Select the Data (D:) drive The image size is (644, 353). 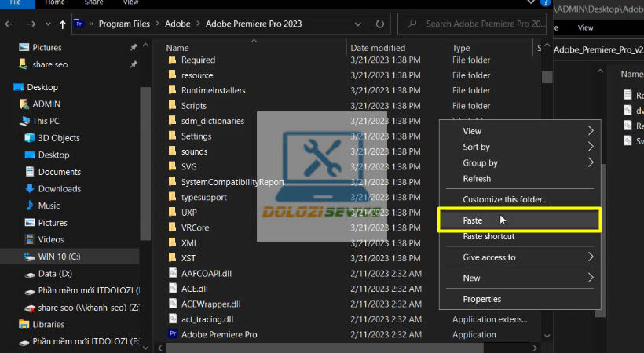55,273
